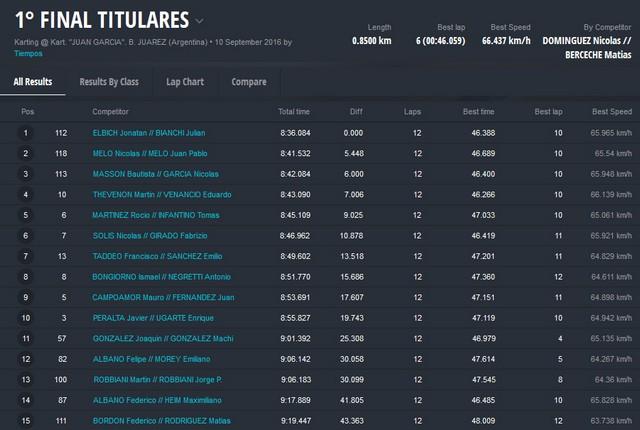Click the position 3 badge

click(26, 174)
